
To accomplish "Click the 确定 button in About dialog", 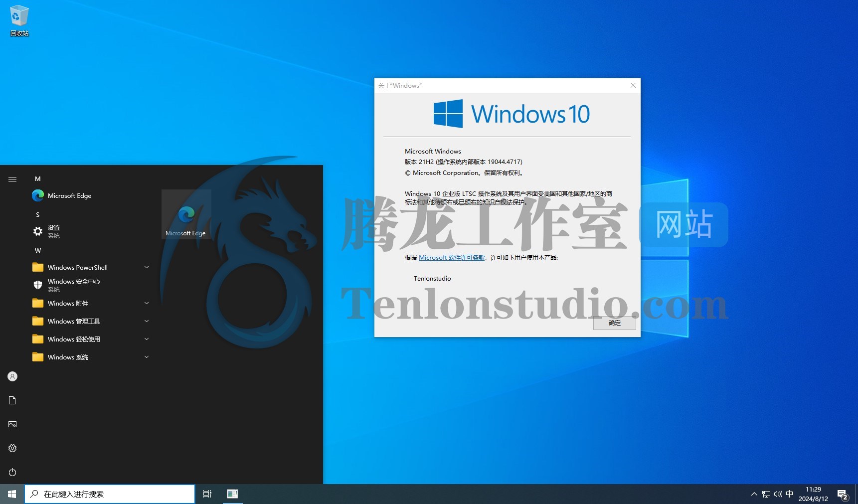I will (x=614, y=323).
